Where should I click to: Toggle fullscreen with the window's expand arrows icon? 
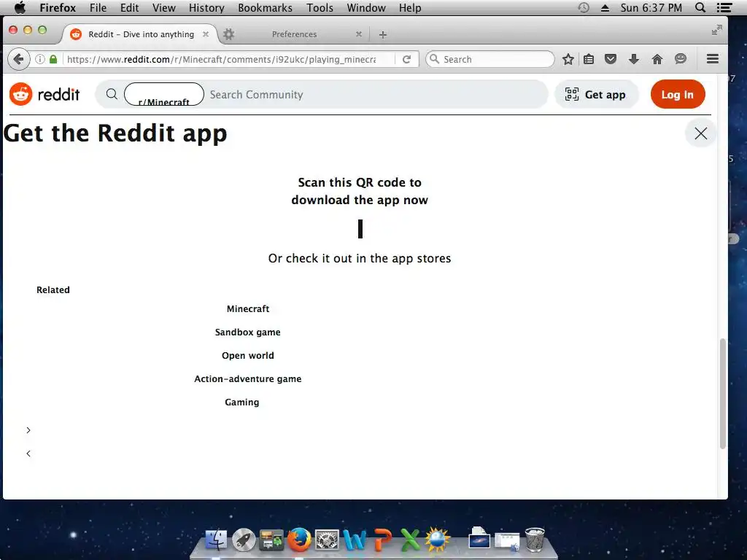pos(716,30)
